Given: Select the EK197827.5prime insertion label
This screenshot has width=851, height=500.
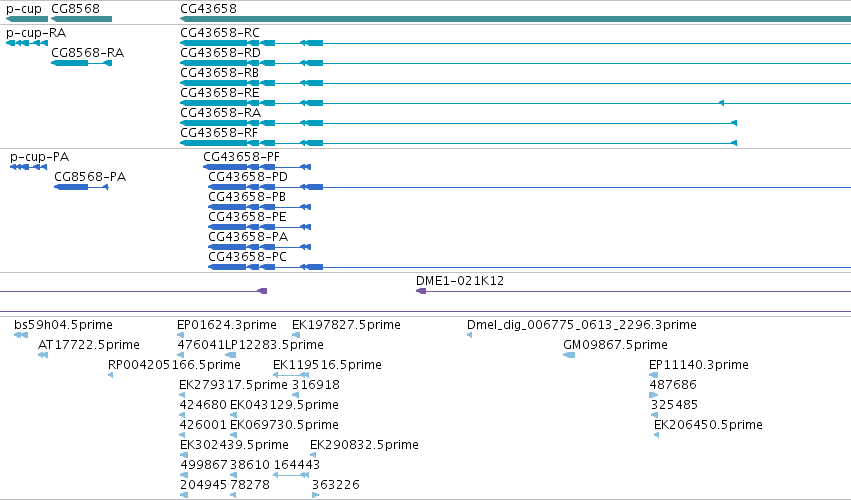Looking at the screenshot, I should (x=346, y=325).
